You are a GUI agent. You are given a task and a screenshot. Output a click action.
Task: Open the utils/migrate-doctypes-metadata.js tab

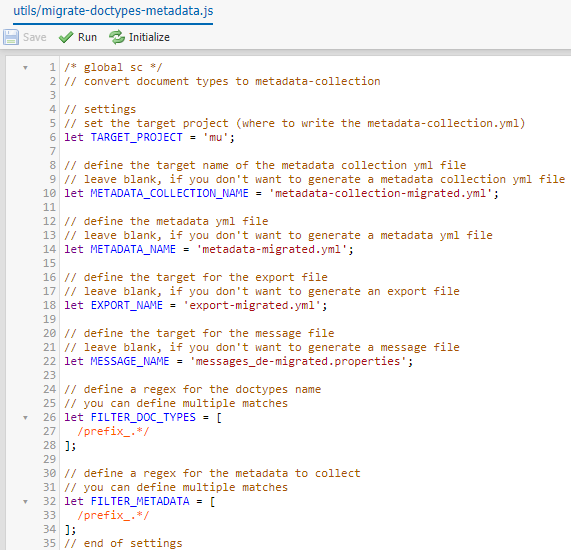click(x=113, y=11)
